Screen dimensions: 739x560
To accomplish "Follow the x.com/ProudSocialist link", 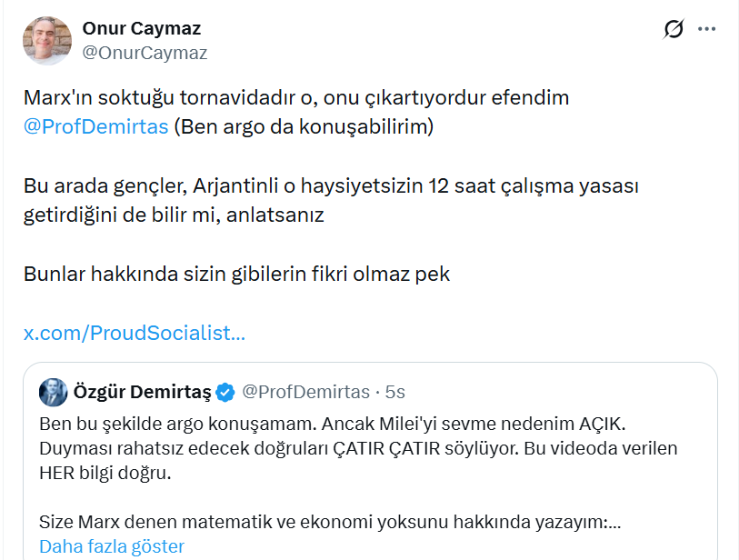I will pyautogui.click(x=135, y=333).
